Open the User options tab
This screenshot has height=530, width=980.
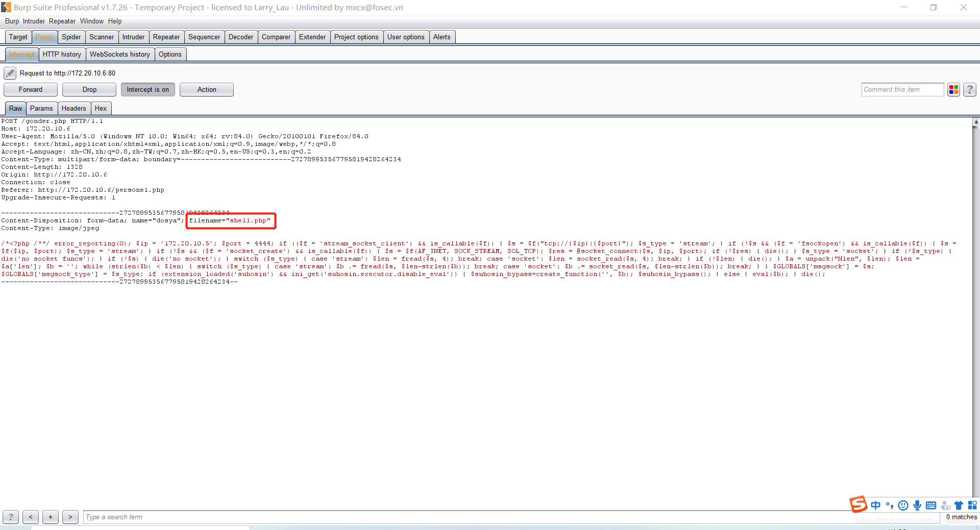[406, 37]
